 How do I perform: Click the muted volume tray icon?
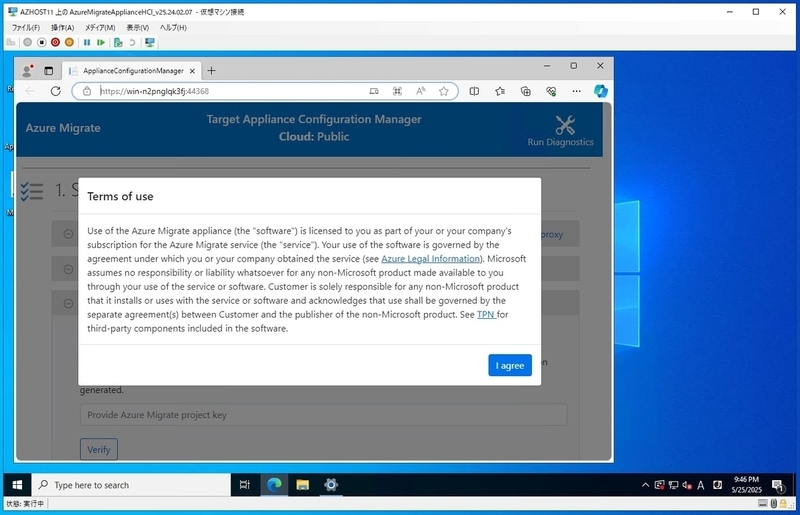coord(687,485)
